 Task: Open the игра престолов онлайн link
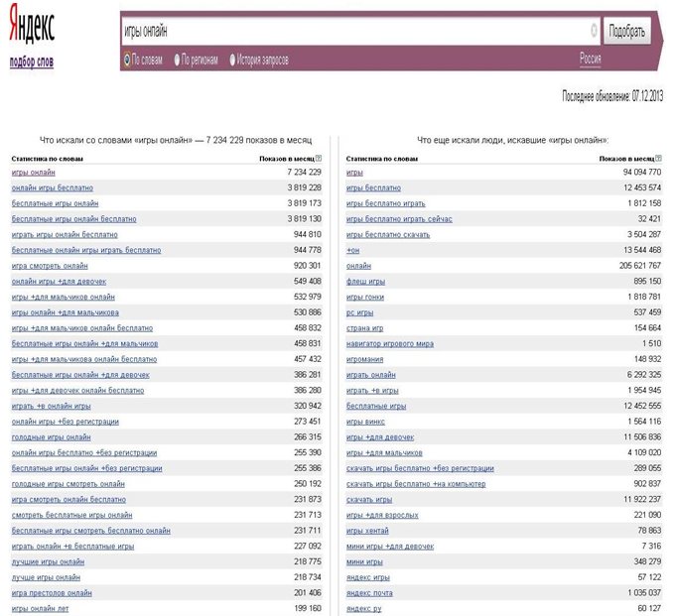click(x=52, y=593)
